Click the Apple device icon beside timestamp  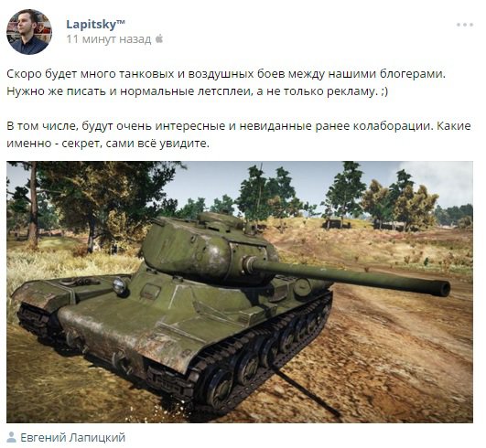pos(159,39)
